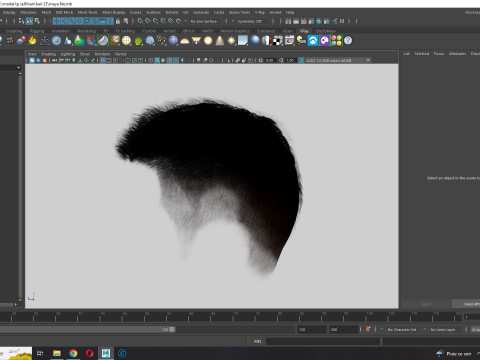This screenshot has height=360, width=480.
Task: Launch Google Chrome from taskbar
Action: click(x=73, y=353)
